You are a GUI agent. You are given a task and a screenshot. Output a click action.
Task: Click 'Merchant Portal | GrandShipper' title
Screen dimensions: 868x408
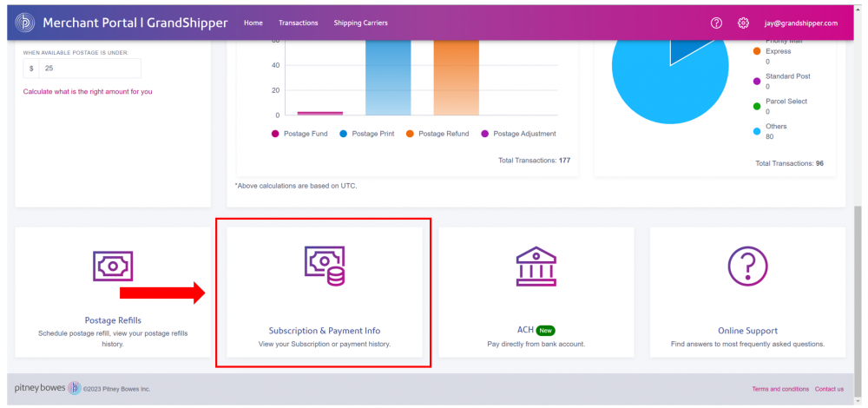coord(135,23)
